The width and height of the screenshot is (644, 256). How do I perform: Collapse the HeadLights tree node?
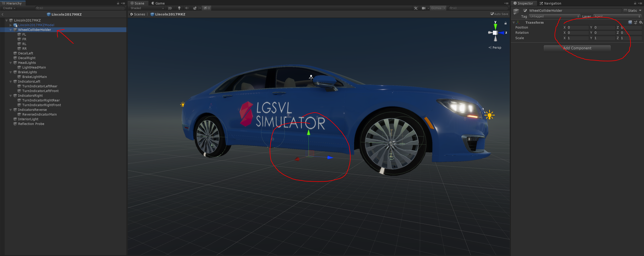[x=11, y=63]
